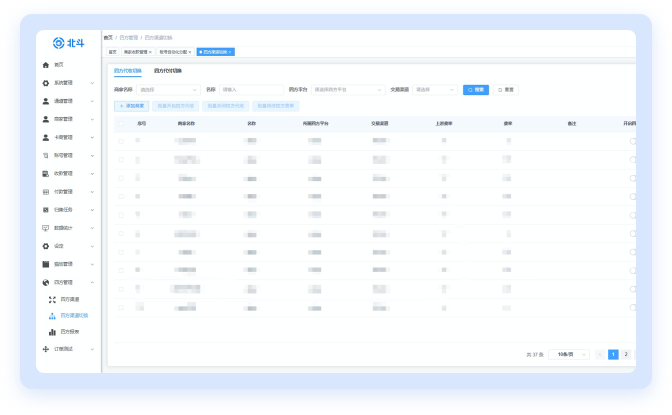Click the 名称 text input field
Screen dimensions: 672x415
tap(250, 90)
